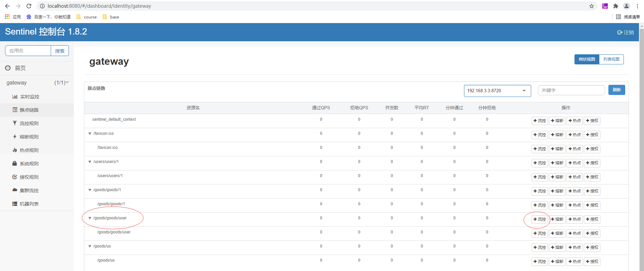Click the 资源名 column header
Screen dimensions: 644x271
click(193, 108)
